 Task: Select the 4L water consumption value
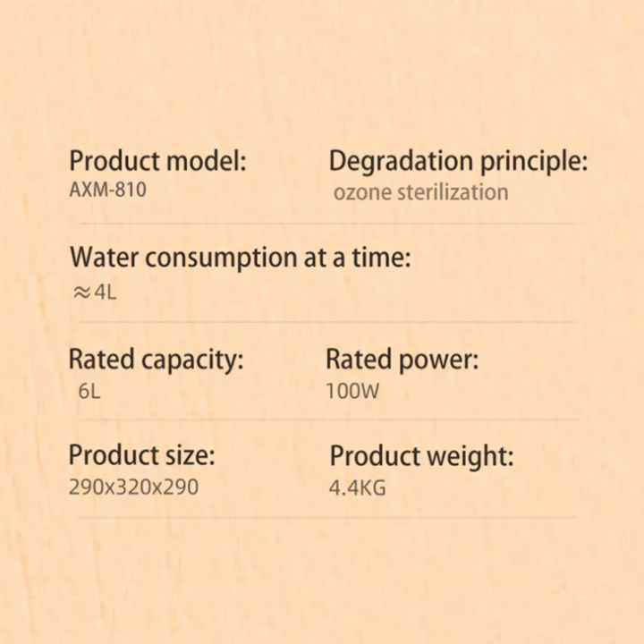click(106, 292)
